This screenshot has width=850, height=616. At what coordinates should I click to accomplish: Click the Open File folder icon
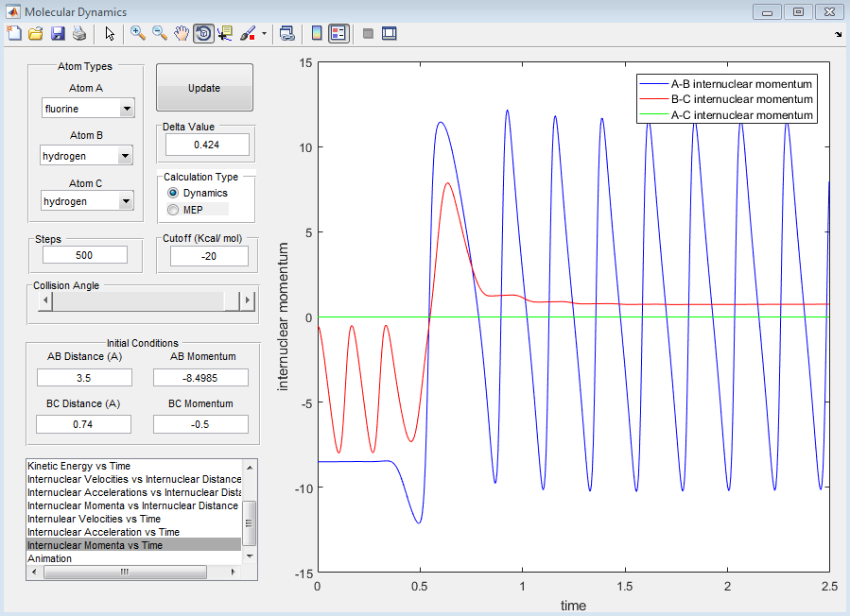pyautogui.click(x=36, y=33)
